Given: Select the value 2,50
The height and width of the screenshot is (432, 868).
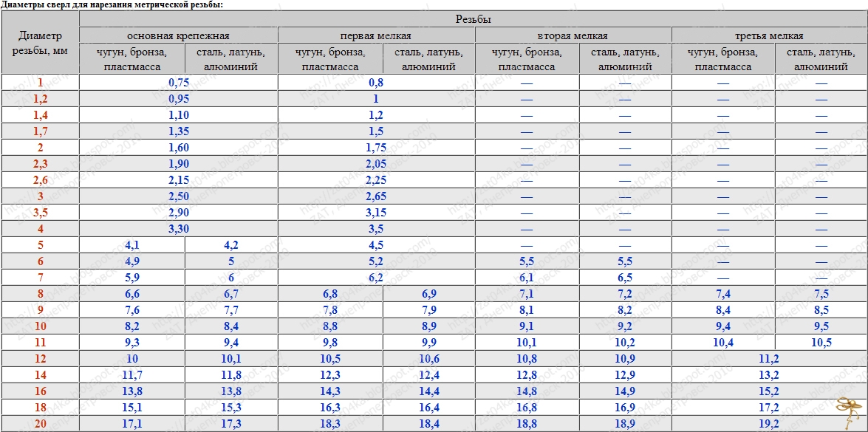Looking at the screenshot, I should [178, 196].
